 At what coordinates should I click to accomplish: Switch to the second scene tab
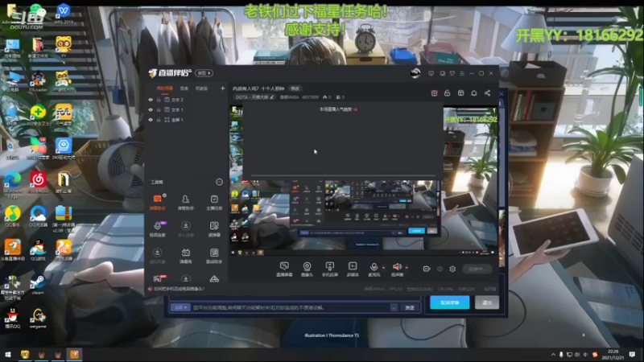pyautogui.click(x=184, y=88)
